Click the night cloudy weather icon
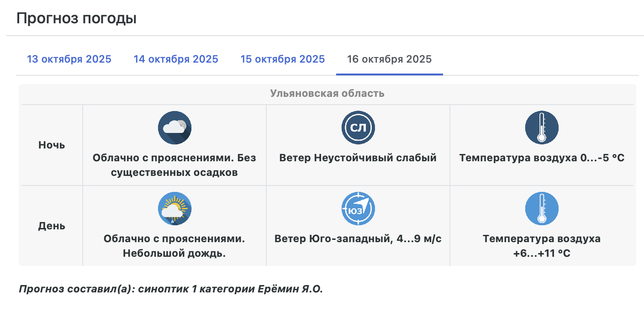Viewport: 644px width, 318px height. tap(174, 127)
